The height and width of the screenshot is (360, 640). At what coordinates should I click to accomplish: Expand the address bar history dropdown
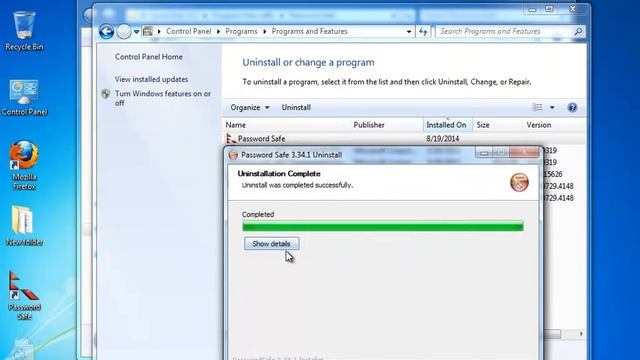click(x=409, y=31)
